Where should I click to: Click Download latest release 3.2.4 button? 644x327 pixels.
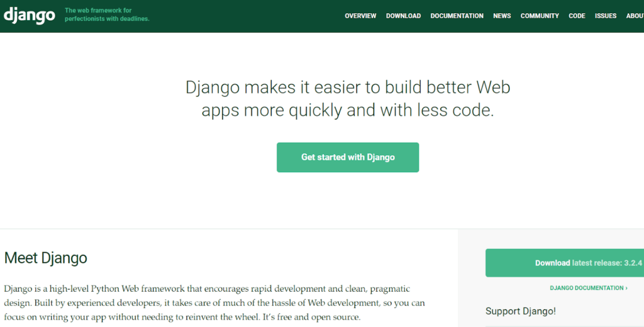[565, 263]
